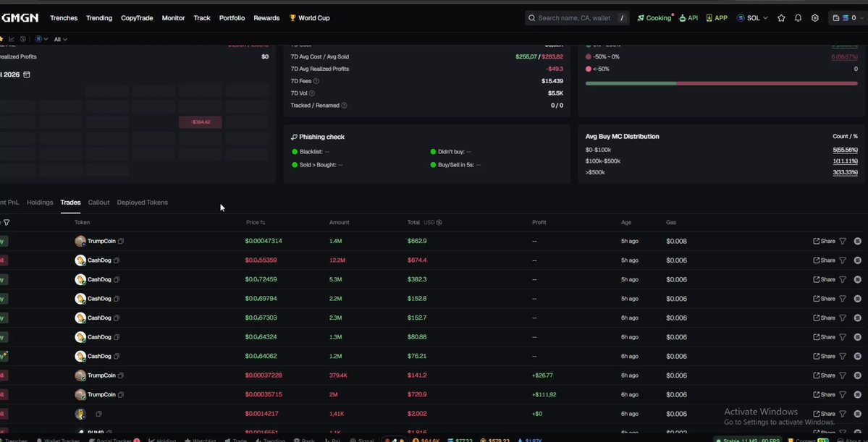Click the $0.00047314 price value
The width and height of the screenshot is (868, 442).
tap(264, 241)
